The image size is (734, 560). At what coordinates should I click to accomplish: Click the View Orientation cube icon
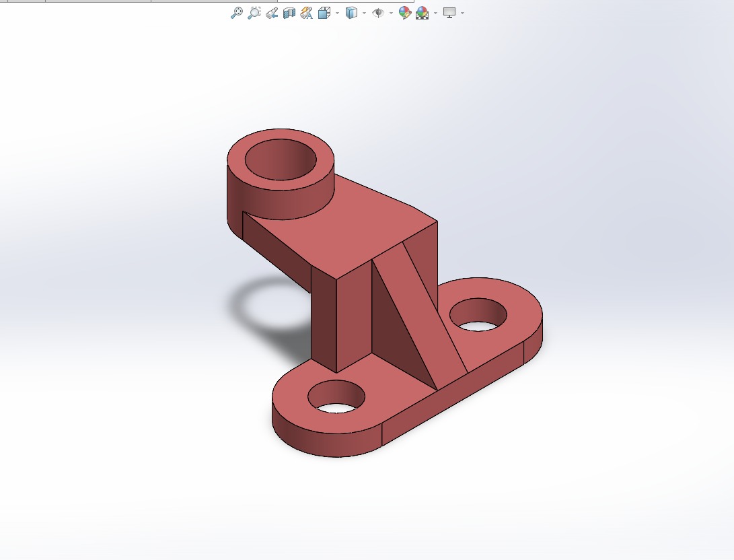324,13
